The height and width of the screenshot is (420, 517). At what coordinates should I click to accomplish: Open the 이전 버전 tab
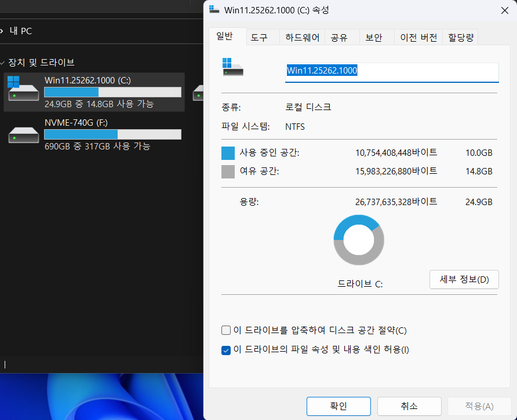pos(418,37)
